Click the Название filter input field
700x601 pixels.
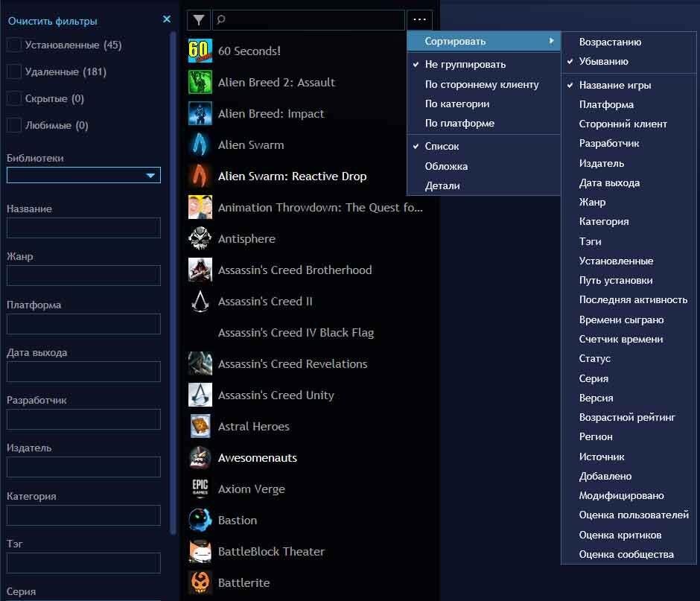point(83,227)
